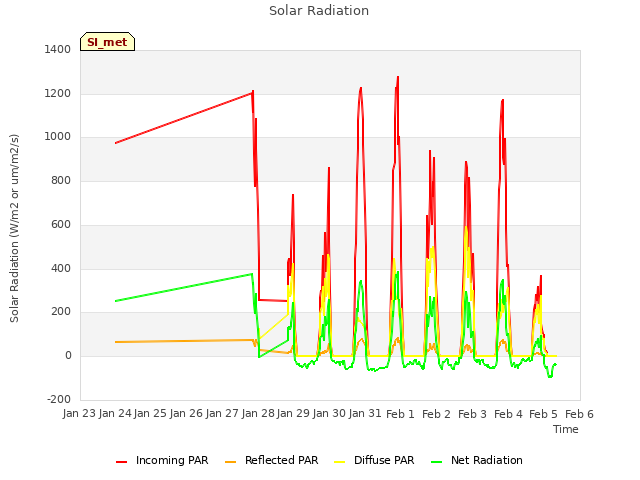Click the Jan 30 x-axis date label

329,414
